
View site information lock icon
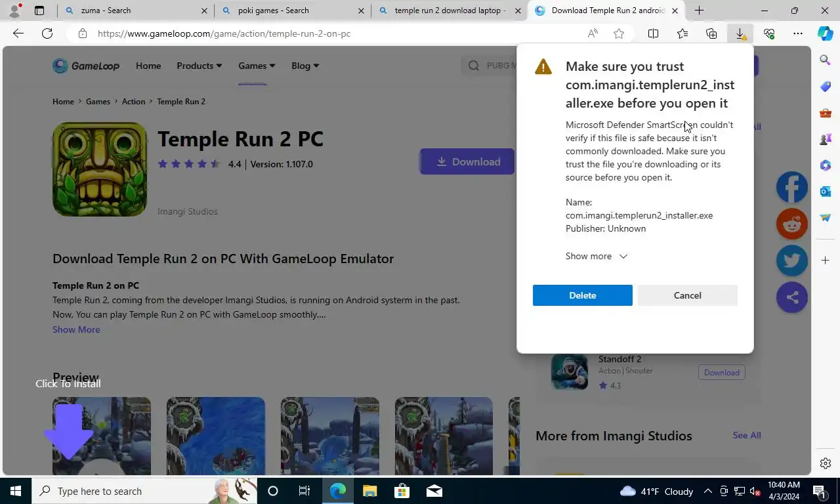pyautogui.click(x=83, y=33)
